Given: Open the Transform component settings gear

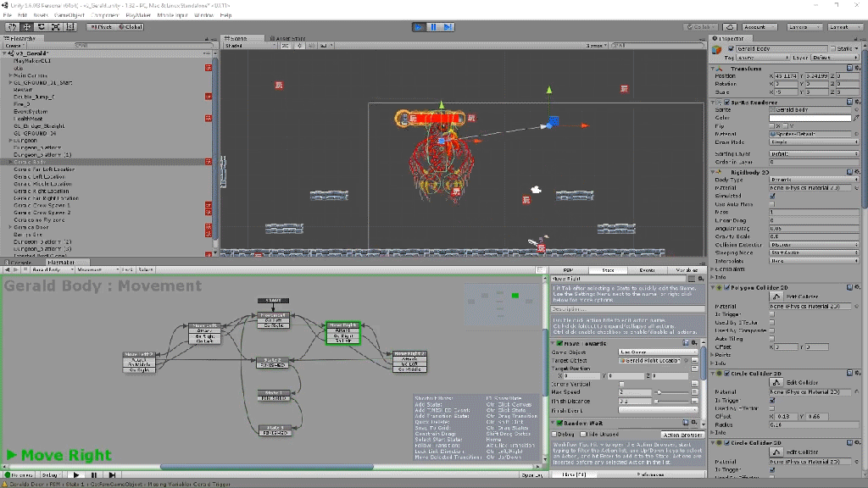Looking at the screenshot, I should [857, 69].
